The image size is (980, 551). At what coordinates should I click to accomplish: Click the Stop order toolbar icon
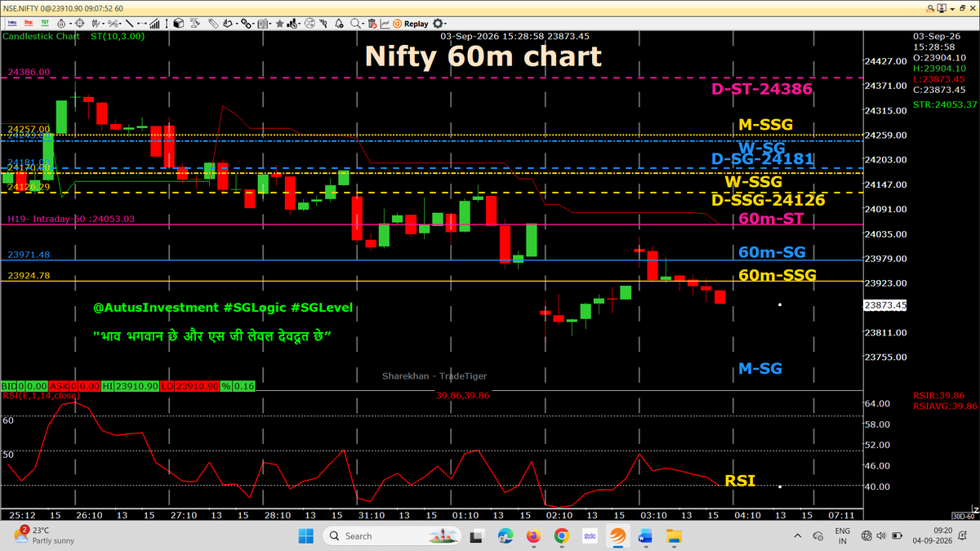(29, 24)
